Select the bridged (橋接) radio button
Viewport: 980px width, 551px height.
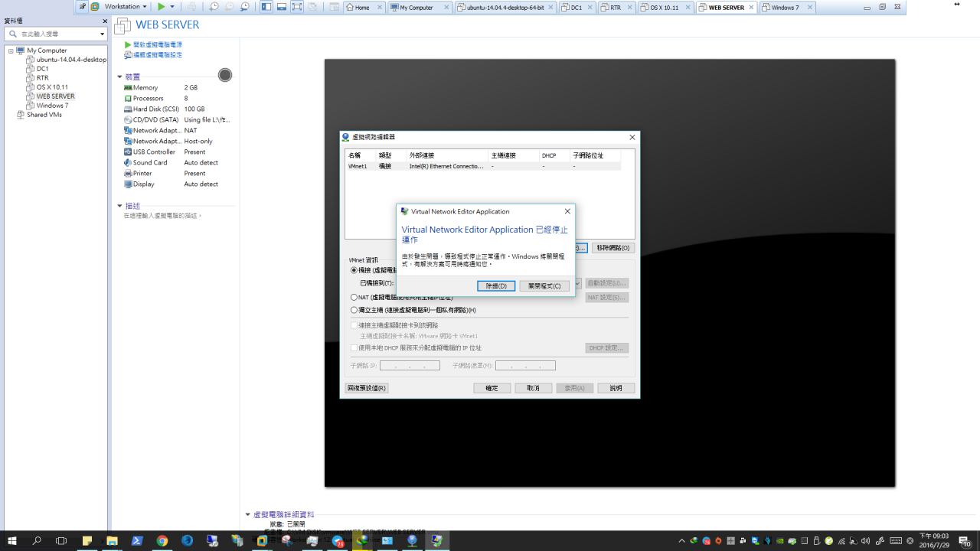(x=354, y=270)
